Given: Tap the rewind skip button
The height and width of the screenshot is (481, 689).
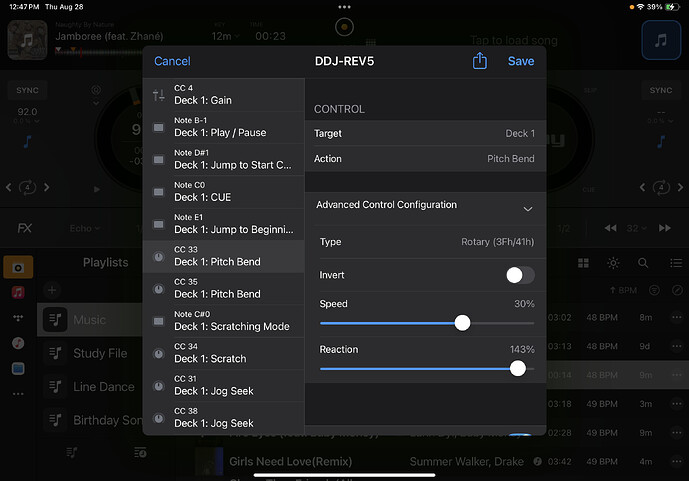Looking at the screenshot, I should pos(610,228).
